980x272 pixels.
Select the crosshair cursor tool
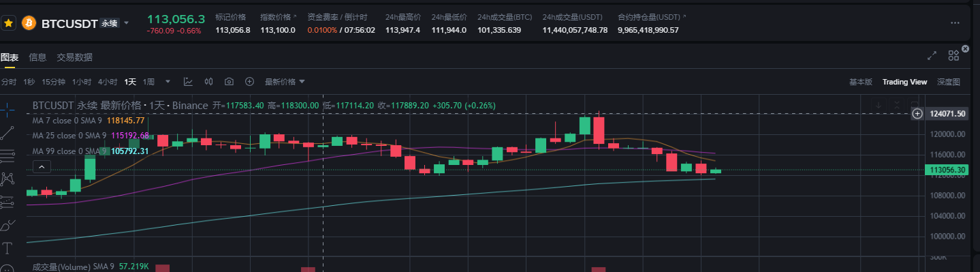8,107
